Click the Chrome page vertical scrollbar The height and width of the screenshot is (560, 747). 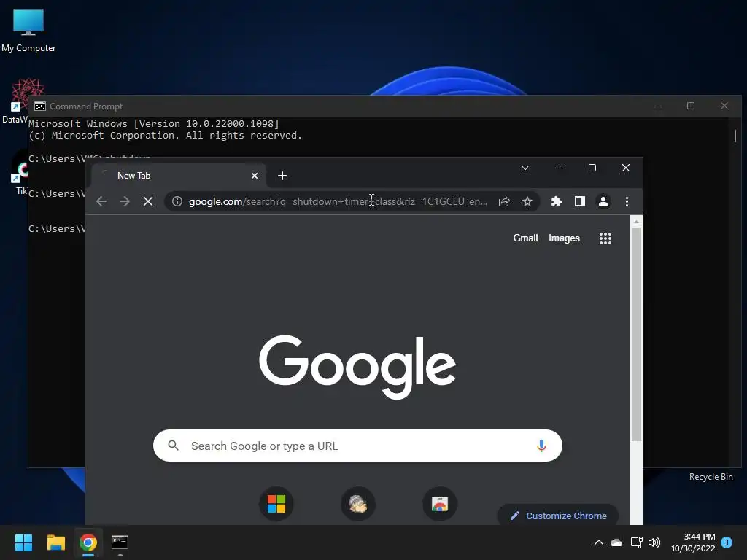click(x=636, y=334)
